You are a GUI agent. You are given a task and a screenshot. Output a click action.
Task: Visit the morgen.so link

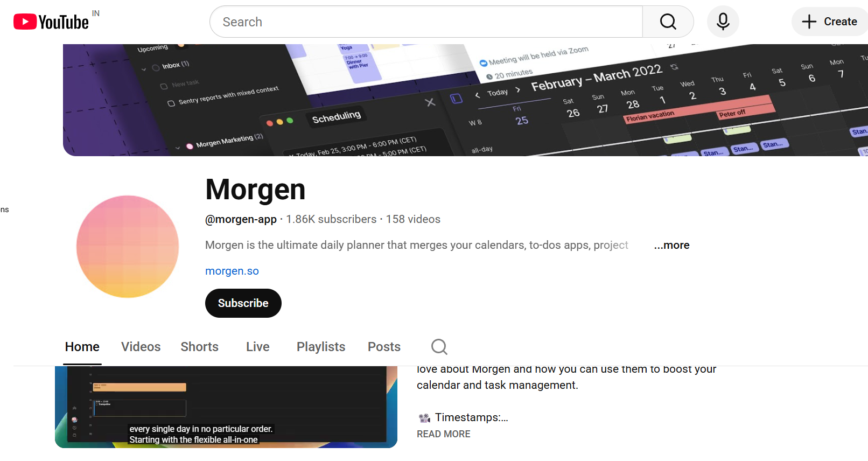click(x=232, y=271)
